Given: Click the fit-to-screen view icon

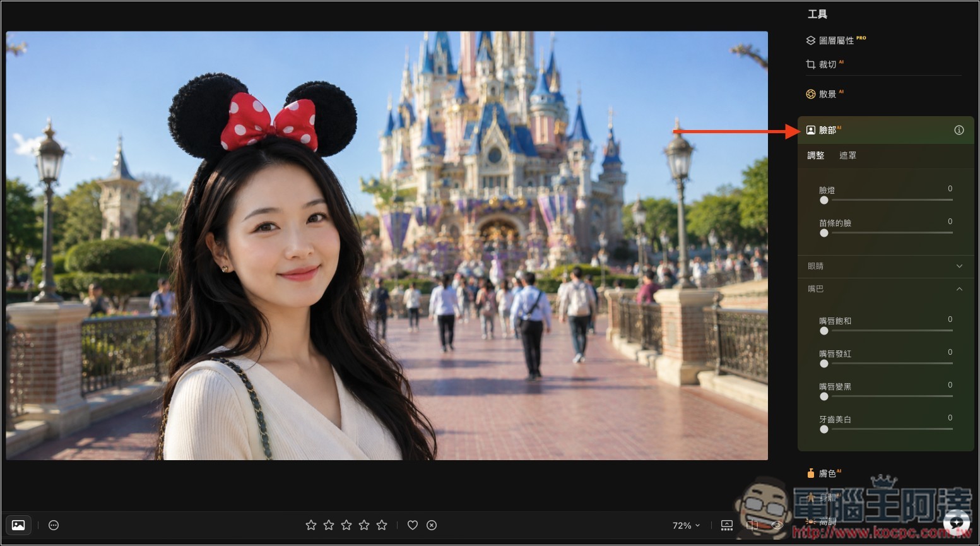Looking at the screenshot, I should pos(727,525).
